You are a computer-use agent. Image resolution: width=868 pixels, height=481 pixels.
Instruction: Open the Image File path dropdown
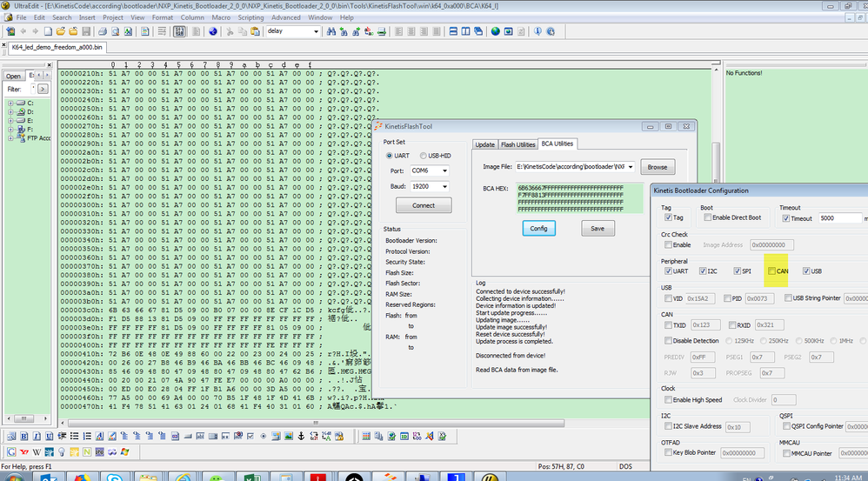click(x=630, y=167)
